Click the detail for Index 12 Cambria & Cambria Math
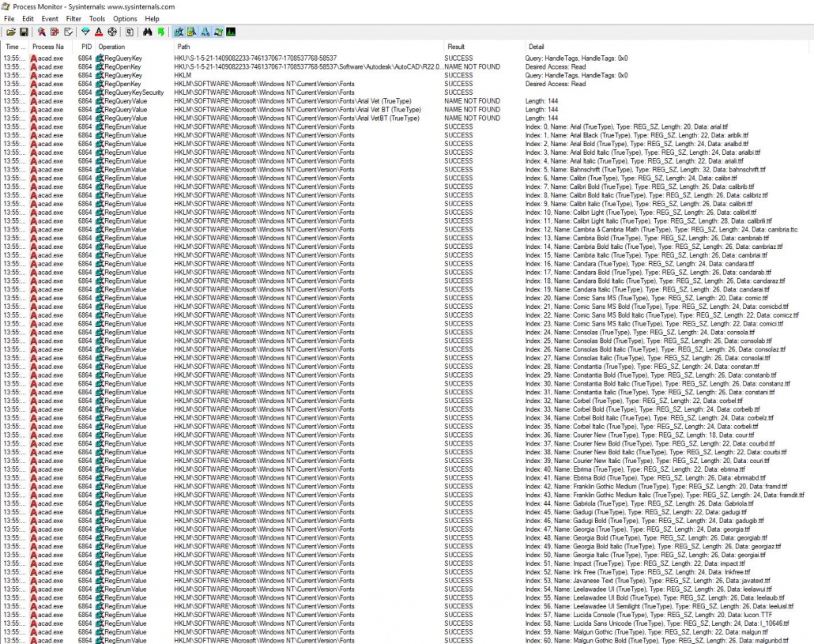The height and width of the screenshot is (644, 814). tap(661, 229)
